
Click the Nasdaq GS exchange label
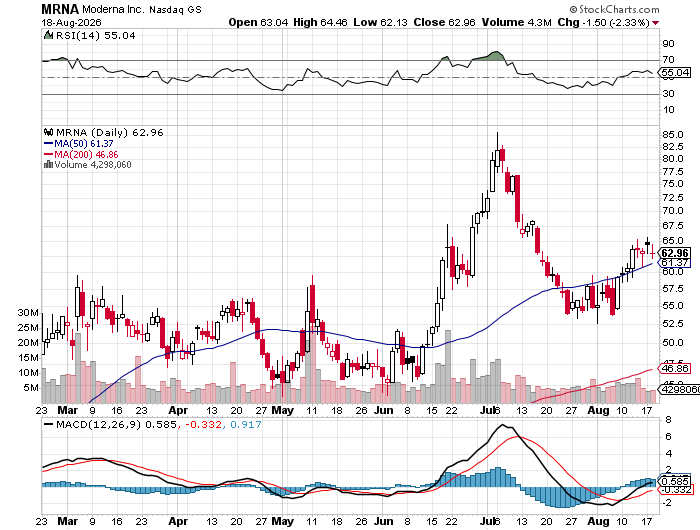pos(175,9)
